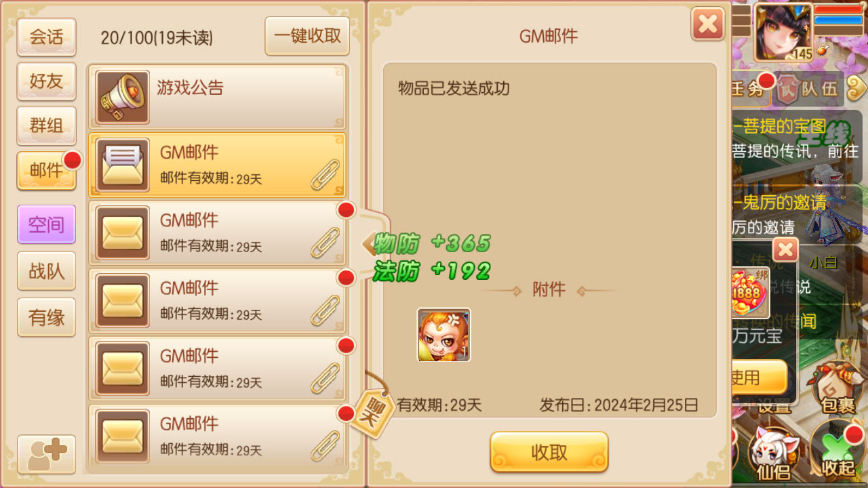Switch to the 会话 tab
868x488 pixels.
click(x=46, y=37)
